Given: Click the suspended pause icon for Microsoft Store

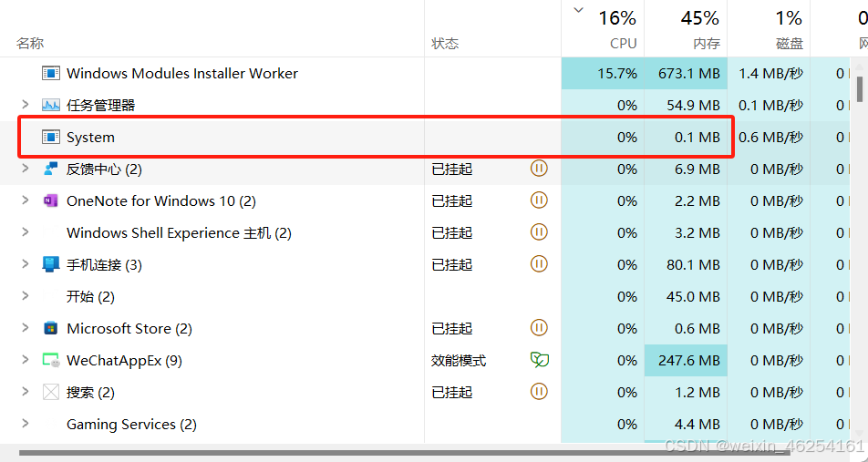Looking at the screenshot, I should point(539,327).
